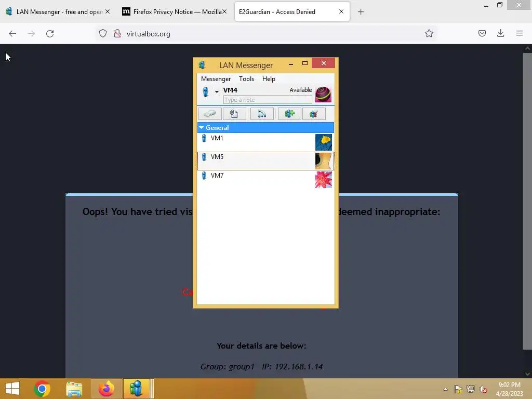532x399 pixels.
Task: Close the Firefox Privacy Notice tab
Action: 224,11
